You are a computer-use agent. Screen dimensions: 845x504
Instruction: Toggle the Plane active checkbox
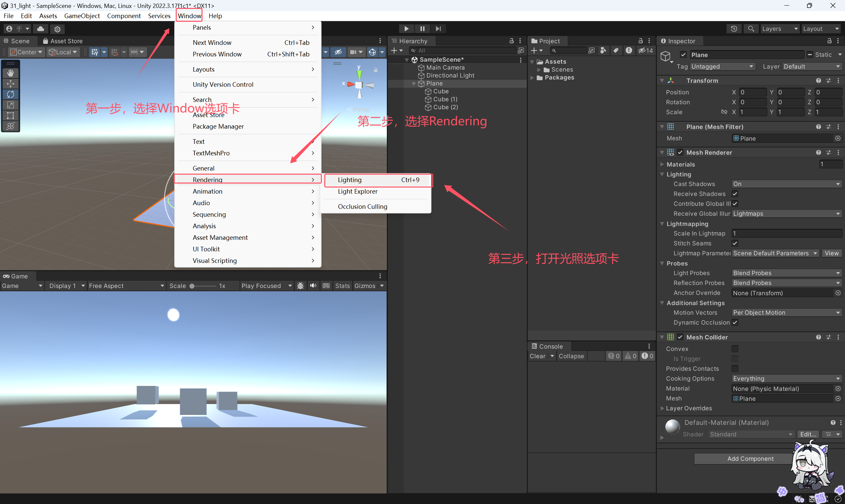[683, 55]
